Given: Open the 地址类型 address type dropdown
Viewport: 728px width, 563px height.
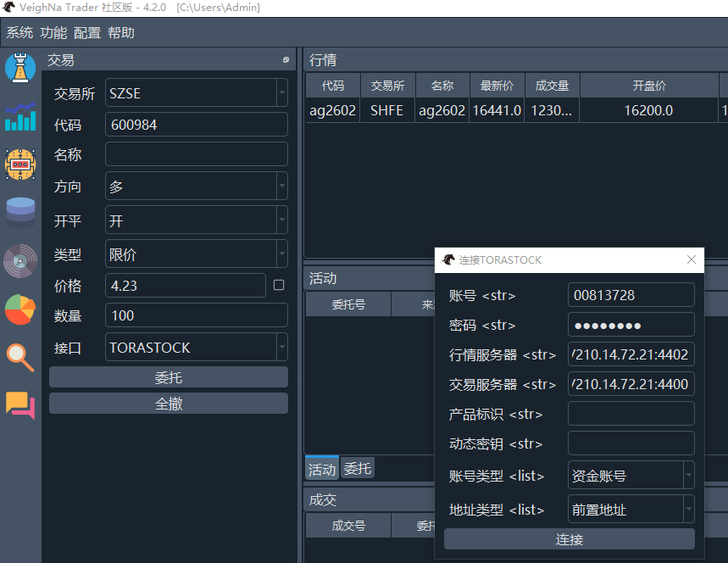Looking at the screenshot, I should pyautogui.click(x=688, y=510).
